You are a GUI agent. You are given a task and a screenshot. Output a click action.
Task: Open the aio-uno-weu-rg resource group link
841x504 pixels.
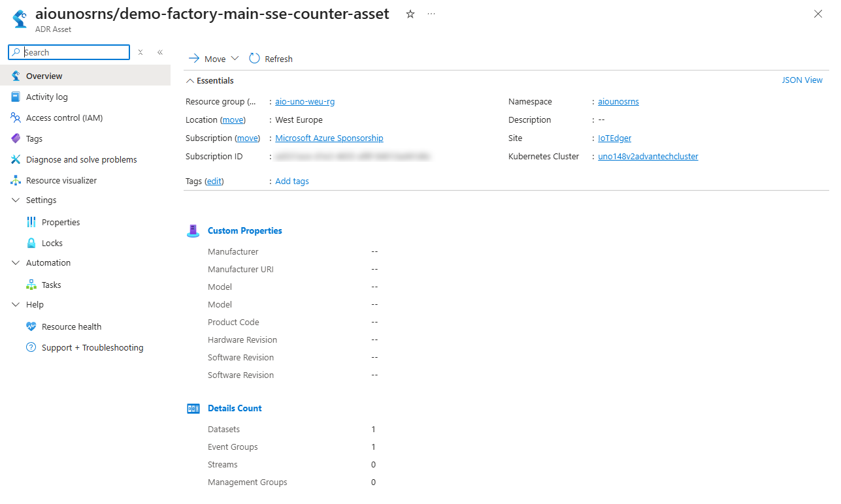coord(305,102)
